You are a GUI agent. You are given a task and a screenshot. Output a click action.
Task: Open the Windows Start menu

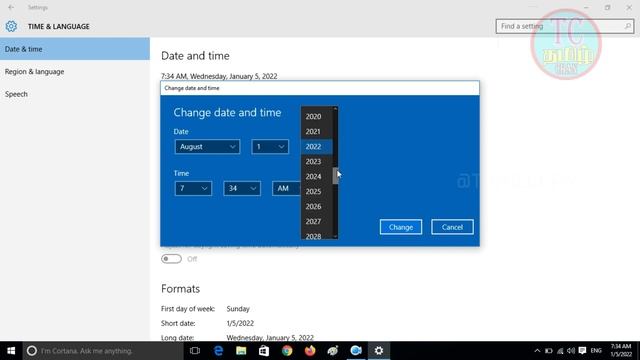tap(11, 351)
